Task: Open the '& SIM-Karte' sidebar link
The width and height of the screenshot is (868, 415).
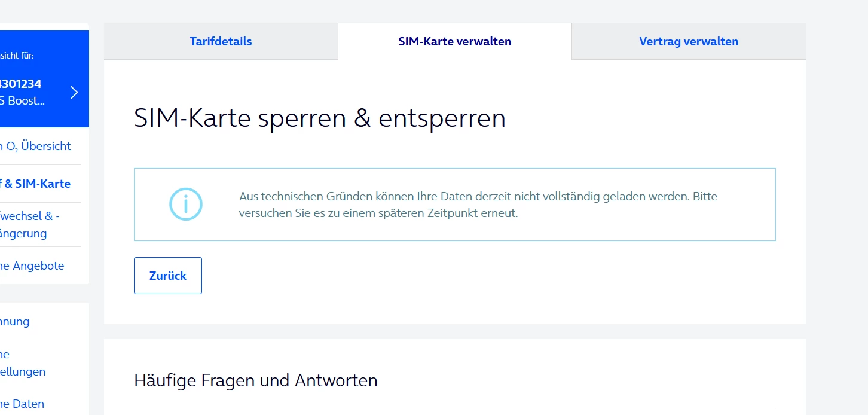Action: [35, 184]
